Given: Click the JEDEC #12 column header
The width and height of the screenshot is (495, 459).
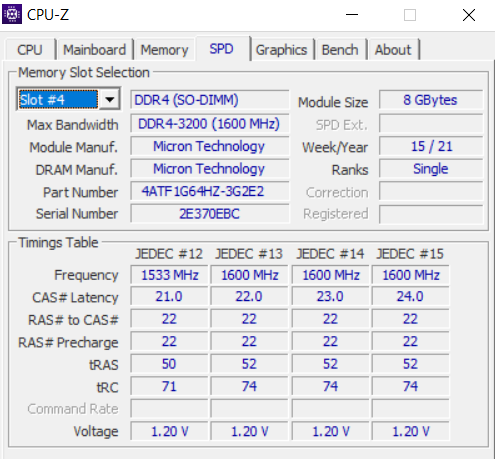Looking at the screenshot, I should click(x=169, y=254).
